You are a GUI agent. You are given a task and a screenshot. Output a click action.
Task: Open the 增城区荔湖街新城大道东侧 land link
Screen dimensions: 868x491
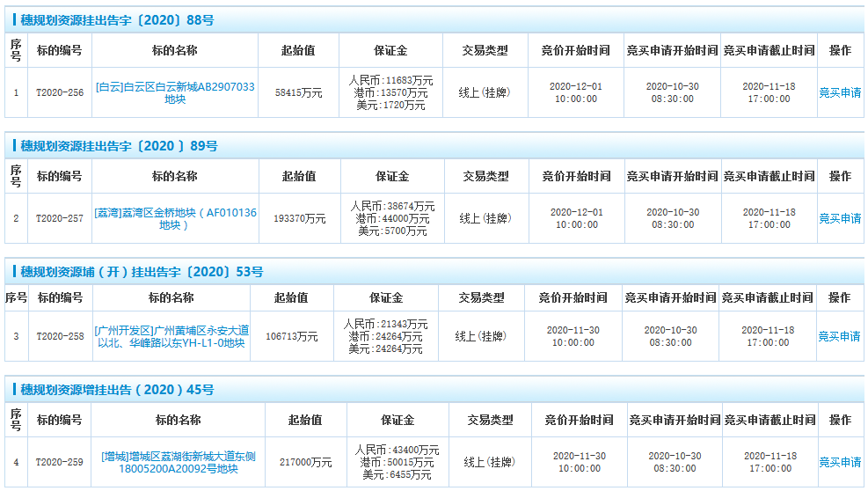coord(179,462)
